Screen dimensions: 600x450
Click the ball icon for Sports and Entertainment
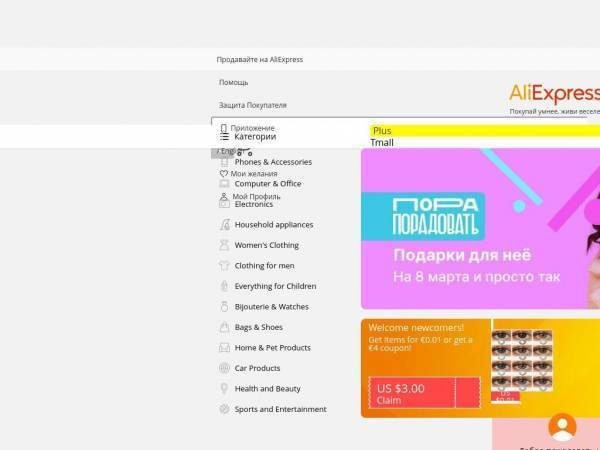pyautogui.click(x=225, y=409)
